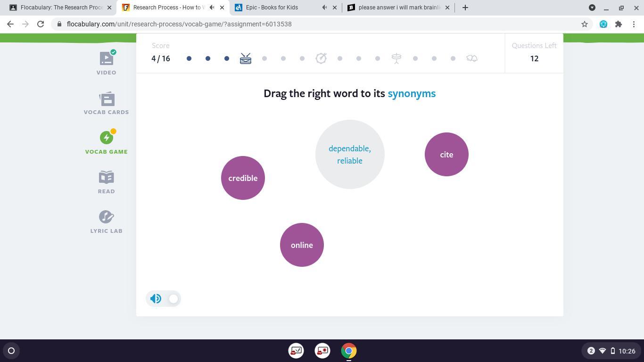Image resolution: width=644 pixels, height=362 pixels.
Task: Select the 'credible' word bubble
Action: (x=243, y=178)
